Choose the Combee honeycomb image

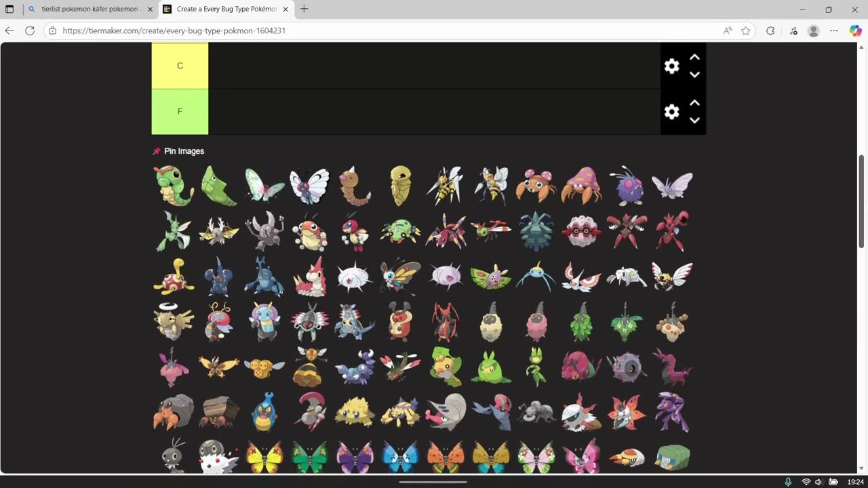point(264,367)
